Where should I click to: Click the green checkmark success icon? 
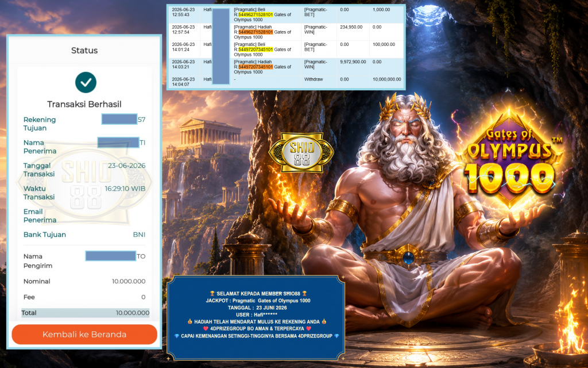86,82
